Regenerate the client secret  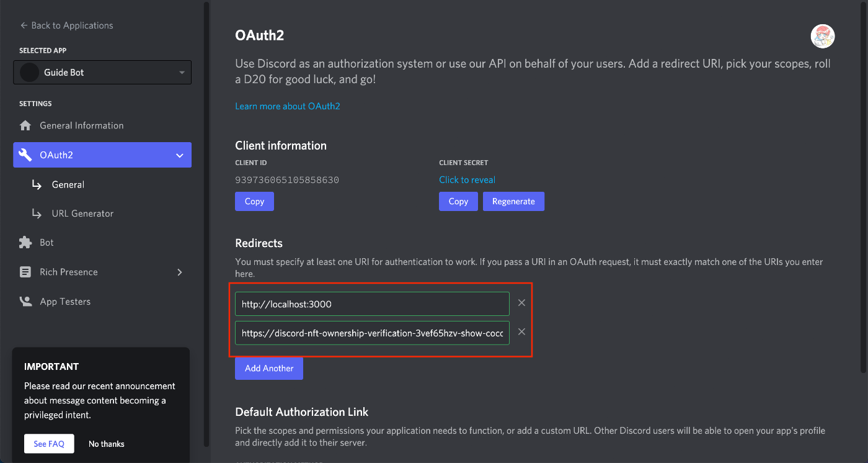(x=513, y=201)
